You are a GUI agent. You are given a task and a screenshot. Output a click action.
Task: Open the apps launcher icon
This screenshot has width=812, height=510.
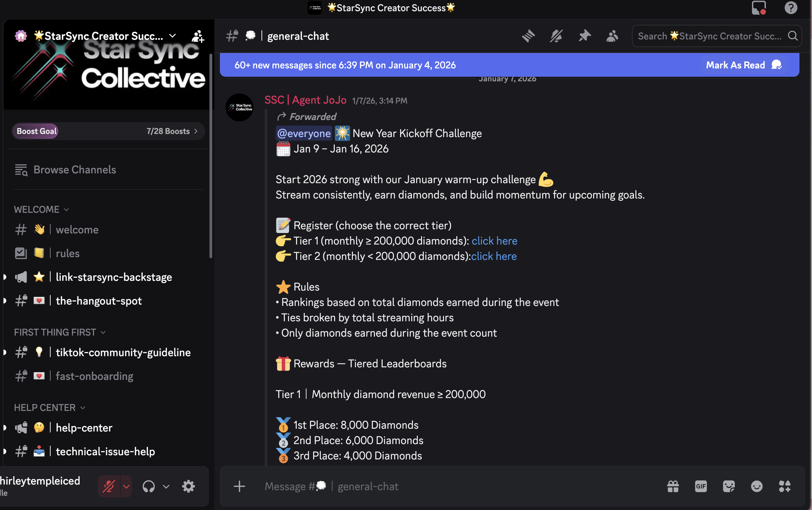[x=784, y=486]
